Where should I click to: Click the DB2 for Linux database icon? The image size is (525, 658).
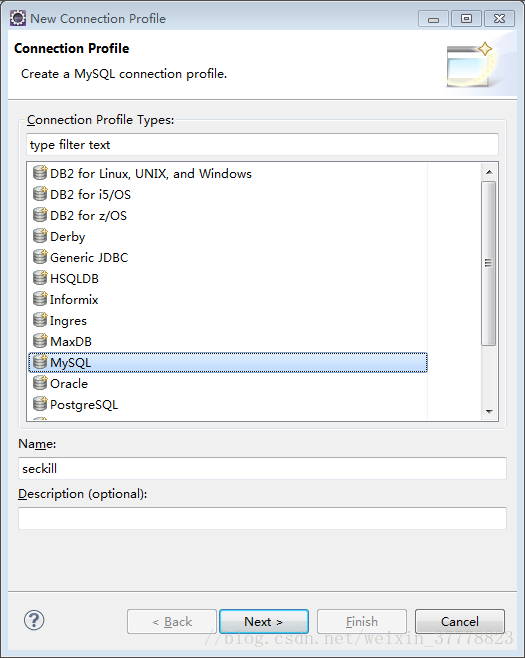tap(40, 172)
